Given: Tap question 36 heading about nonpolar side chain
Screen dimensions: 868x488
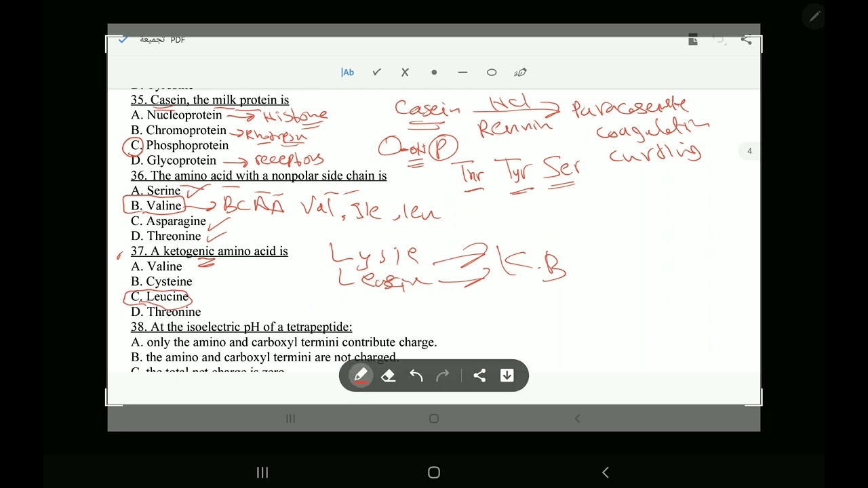Looking at the screenshot, I should coord(258,176).
